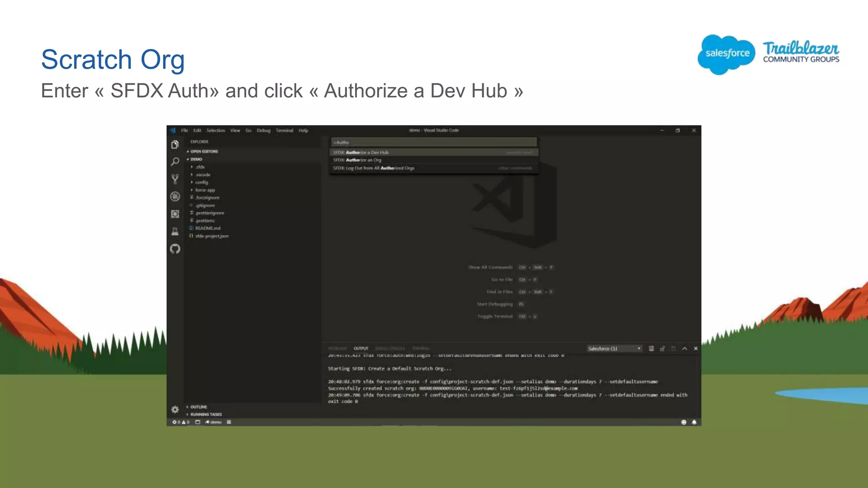Toggle output scroll lock icon
Screen dimensions: 868x488
pyautogui.click(x=662, y=349)
